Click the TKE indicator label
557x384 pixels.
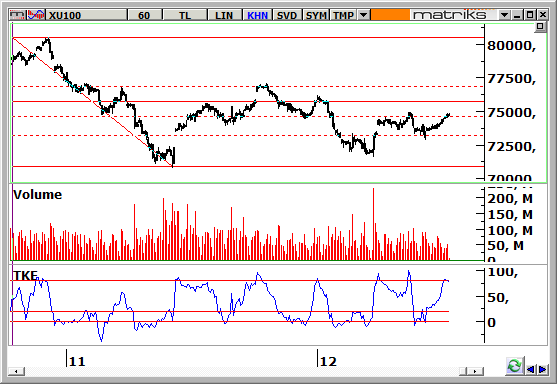click(25, 275)
